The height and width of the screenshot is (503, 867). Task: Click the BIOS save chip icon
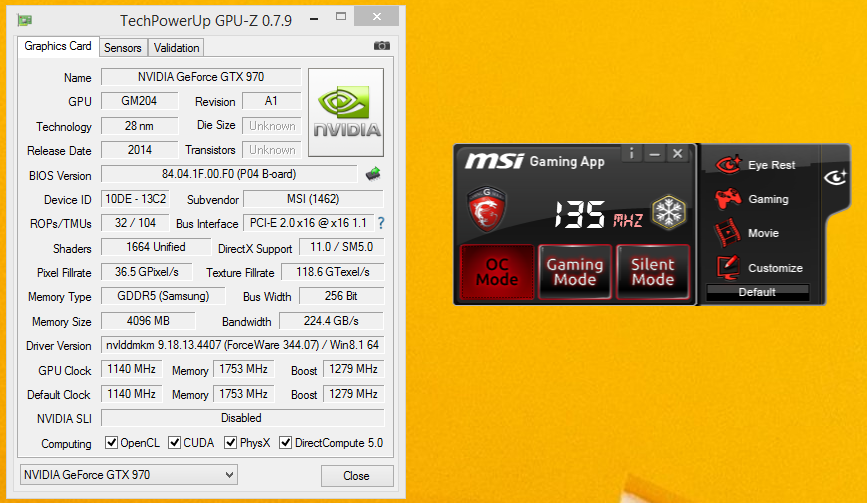point(373,174)
